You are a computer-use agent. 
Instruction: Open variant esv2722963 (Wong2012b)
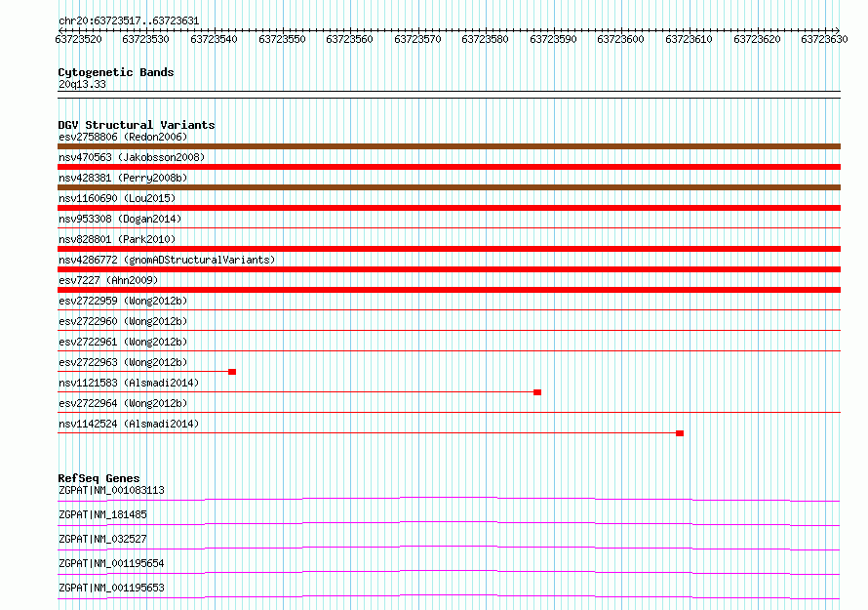(x=123, y=362)
